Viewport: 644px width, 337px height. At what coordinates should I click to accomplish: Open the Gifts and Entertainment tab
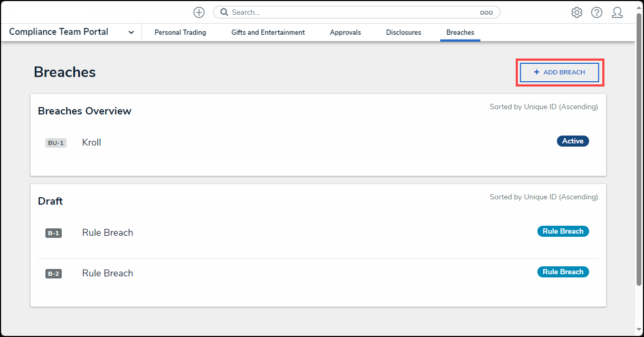pos(268,33)
